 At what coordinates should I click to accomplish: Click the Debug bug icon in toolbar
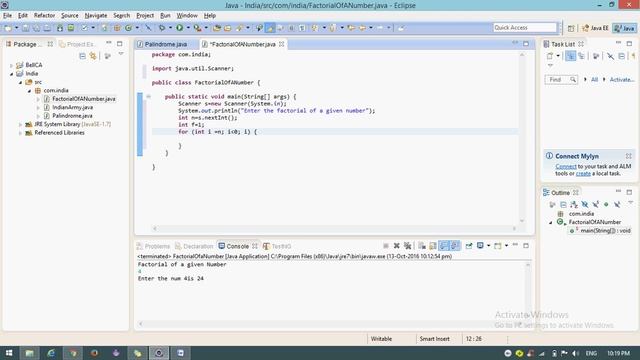162,28
